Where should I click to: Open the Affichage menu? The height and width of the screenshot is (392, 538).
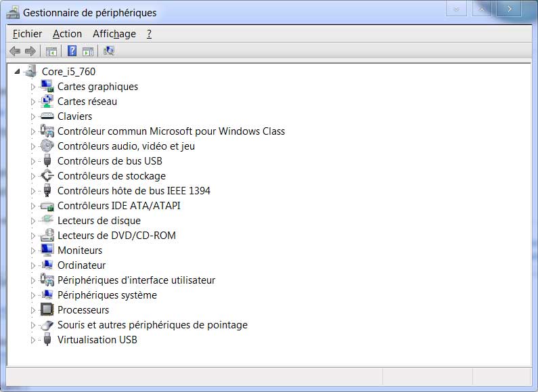pos(114,34)
